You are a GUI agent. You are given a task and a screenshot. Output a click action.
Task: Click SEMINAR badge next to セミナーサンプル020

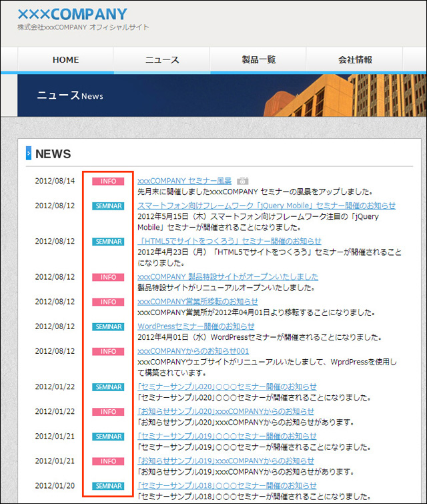coord(108,387)
